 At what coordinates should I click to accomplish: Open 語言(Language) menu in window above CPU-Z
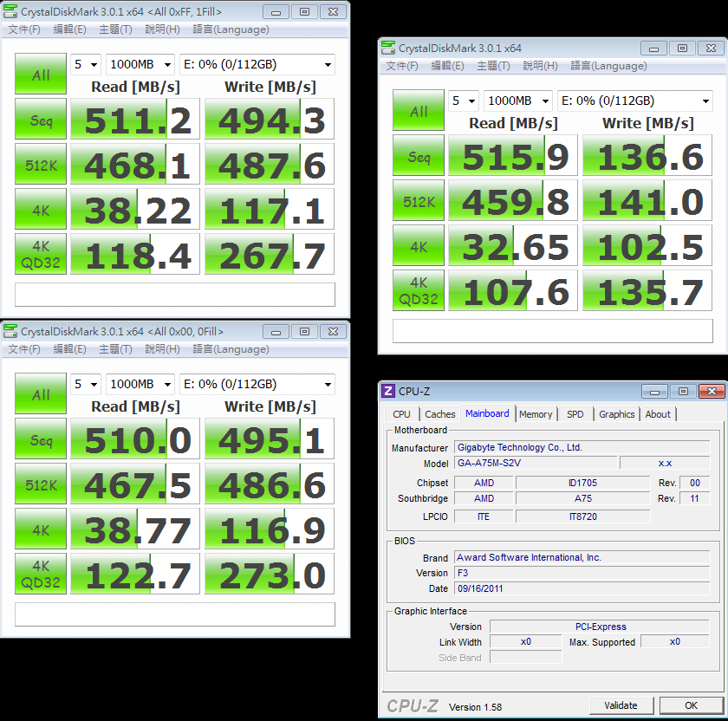(x=608, y=66)
